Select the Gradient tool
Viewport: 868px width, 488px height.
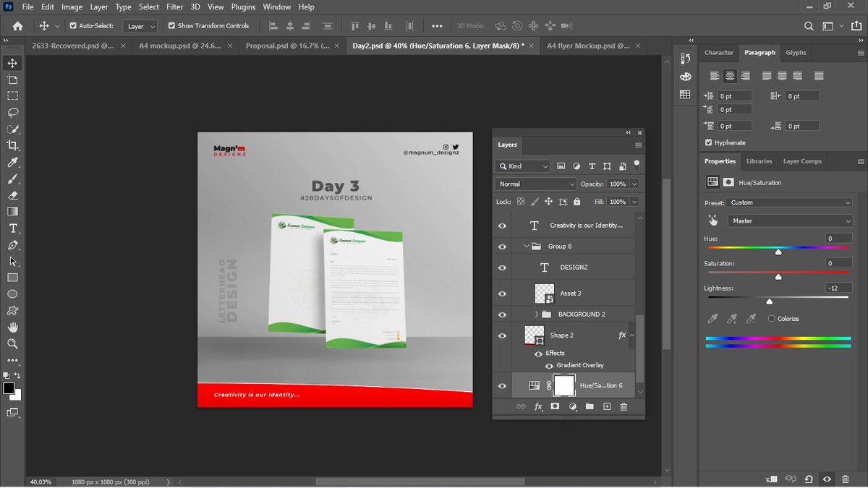click(x=12, y=212)
